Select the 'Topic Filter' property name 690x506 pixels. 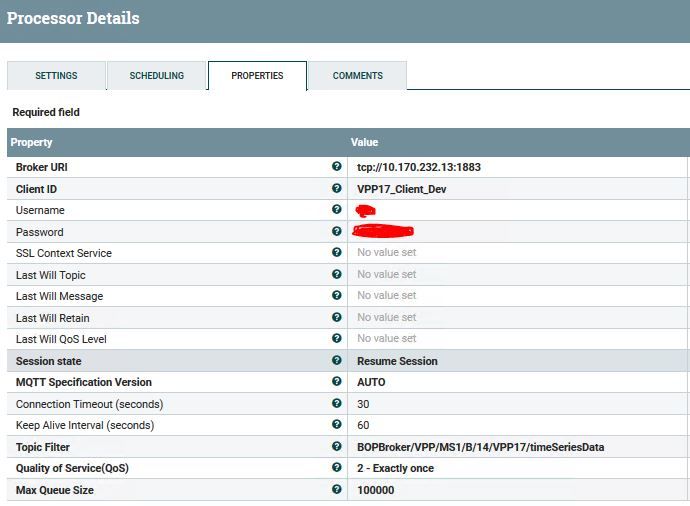(x=43, y=447)
